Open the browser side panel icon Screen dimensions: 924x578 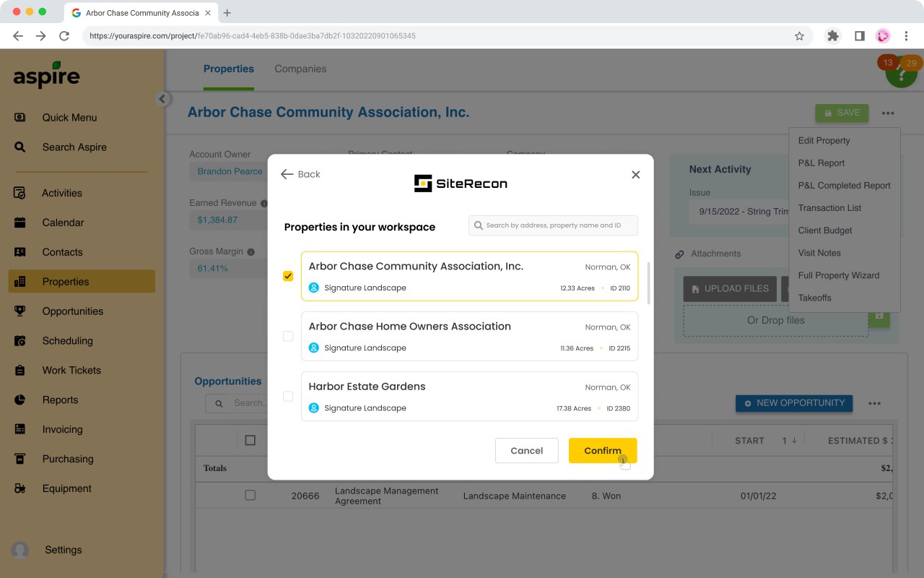point(859,36)
